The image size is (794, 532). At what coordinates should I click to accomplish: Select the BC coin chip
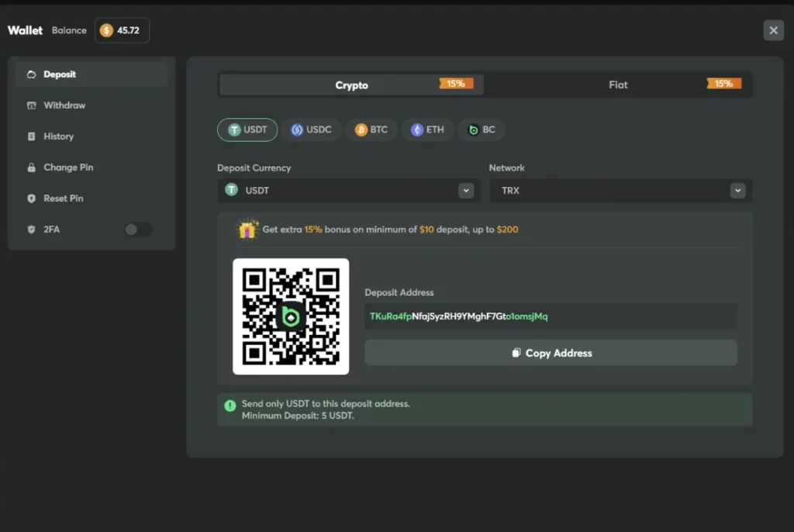coord(482,130)
